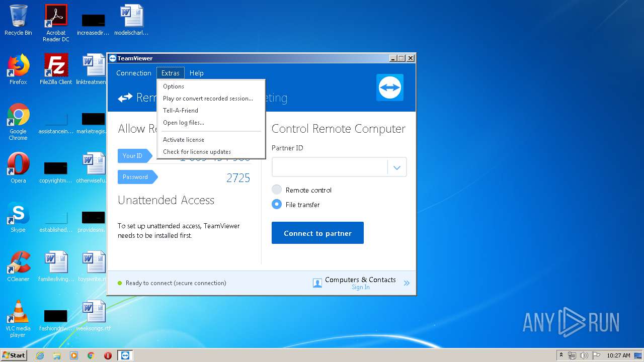Click the Show desktop button
This screenshot has width=644, height=362.
(x=639, y=355)
